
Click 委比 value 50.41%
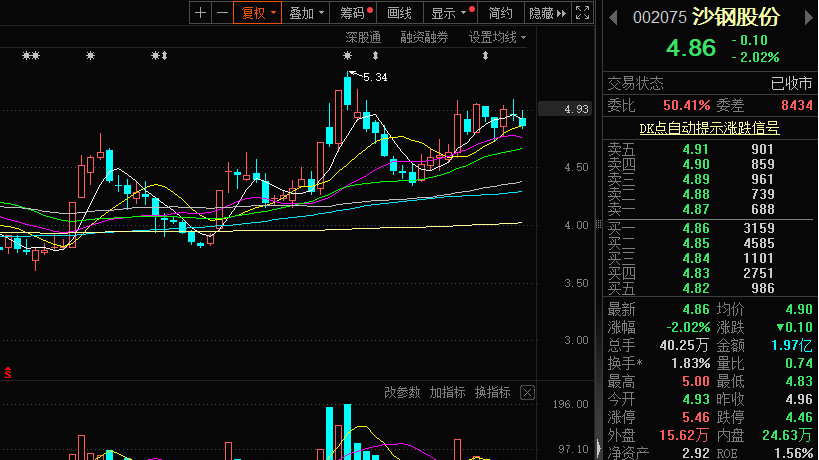tap(686, 105)
